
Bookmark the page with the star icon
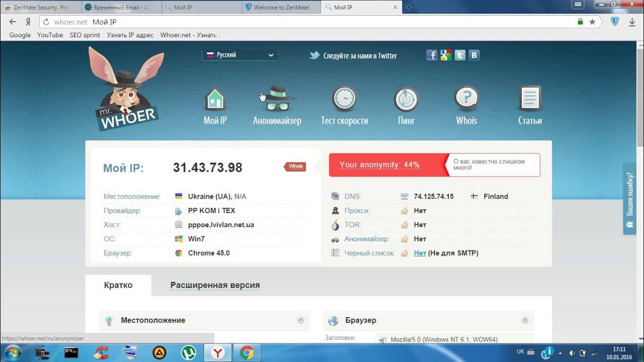(x=592, y=22)
